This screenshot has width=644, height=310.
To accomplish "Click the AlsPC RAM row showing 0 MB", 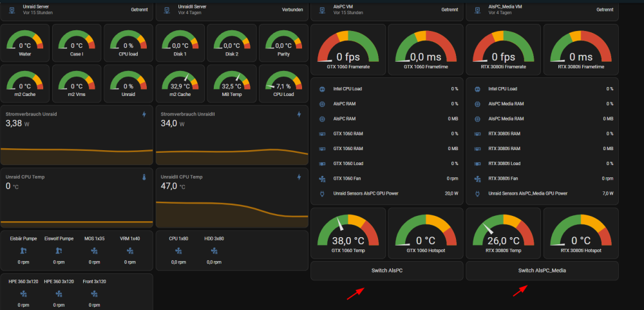I will point(387,119).
